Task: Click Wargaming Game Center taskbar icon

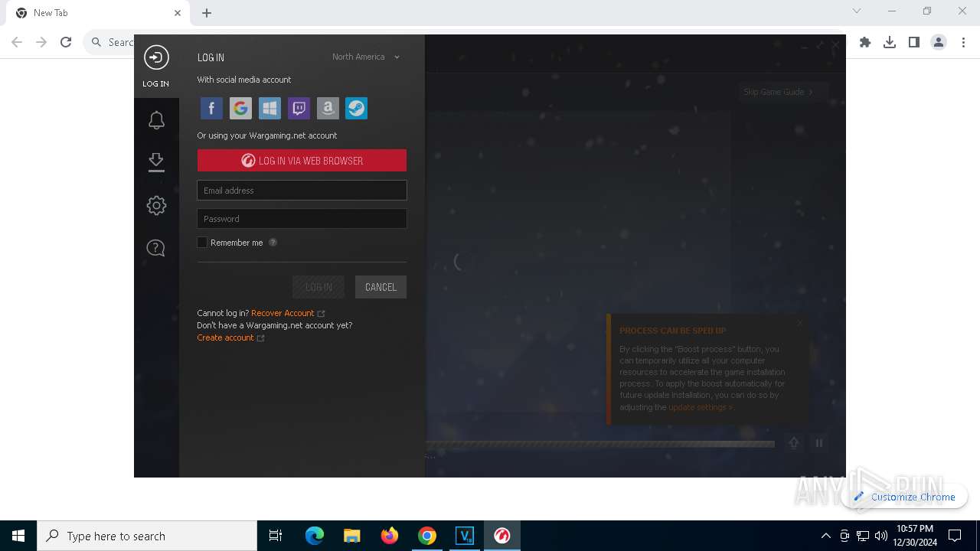Action: point(502,536)
